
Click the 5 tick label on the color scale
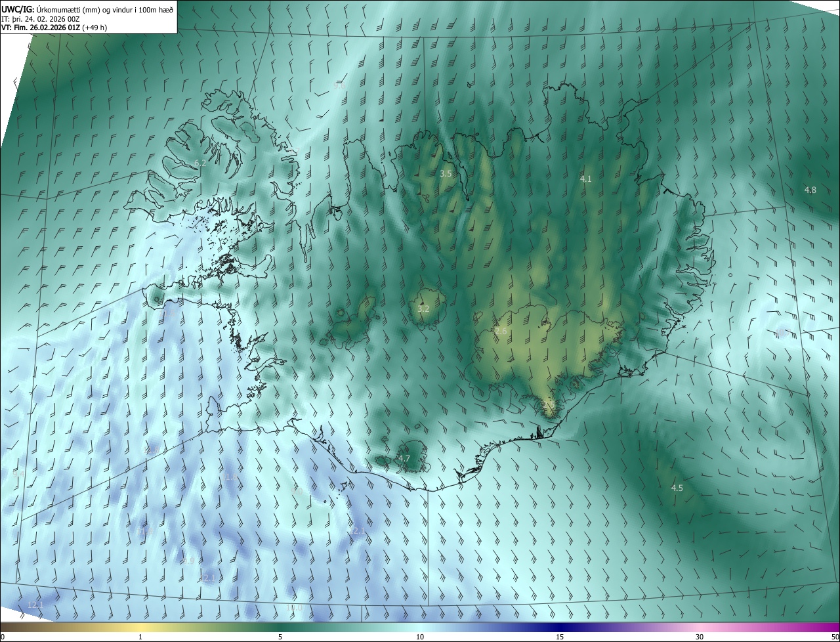[280, 637]
